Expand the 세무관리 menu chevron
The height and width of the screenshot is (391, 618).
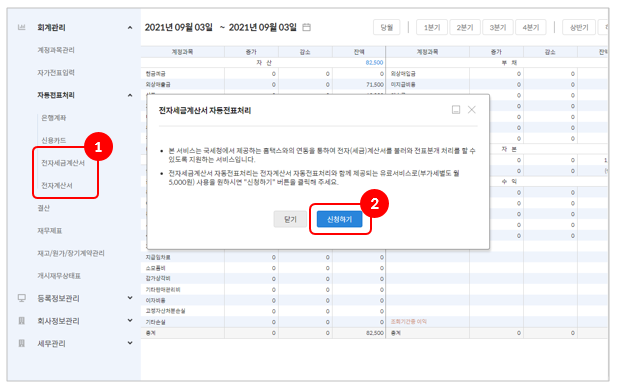130,343
